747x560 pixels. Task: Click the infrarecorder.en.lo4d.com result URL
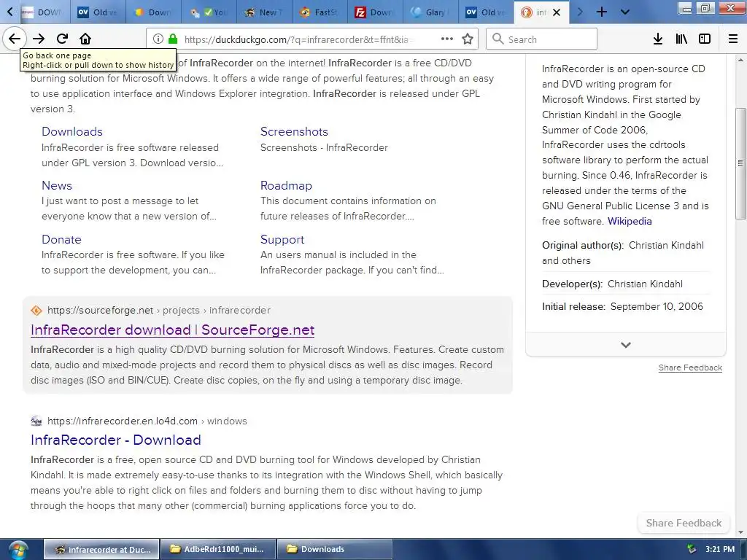pyautogui.click(x=147, y=421)
